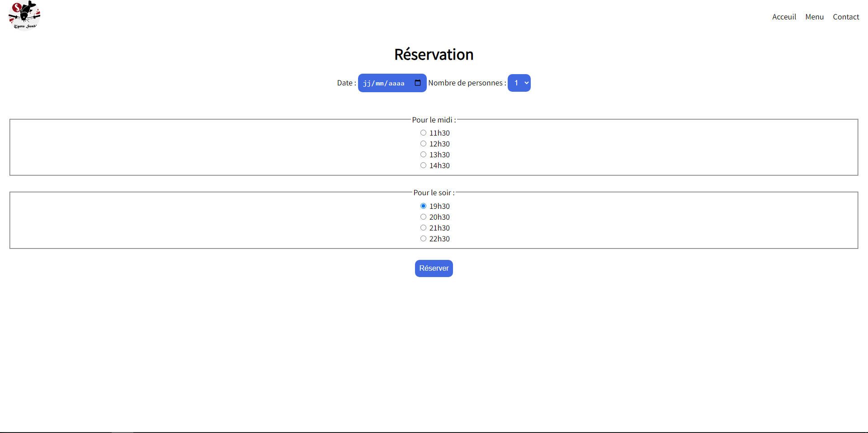Screen dimensions: 868x433
Task: Click the Kyoto Sushi logo
Action: [24, 15]
